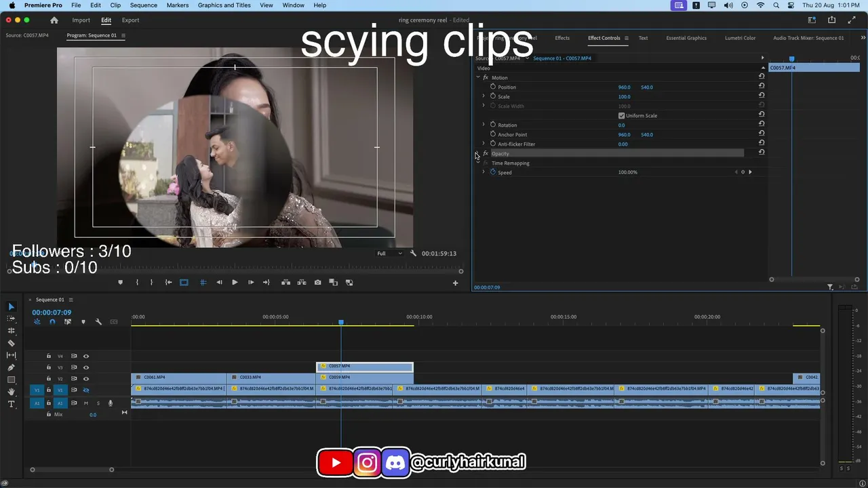Open the Graphics and Titles menu
Screen dimensions: 868x488
pyautogui.click(x=224, y=5)
